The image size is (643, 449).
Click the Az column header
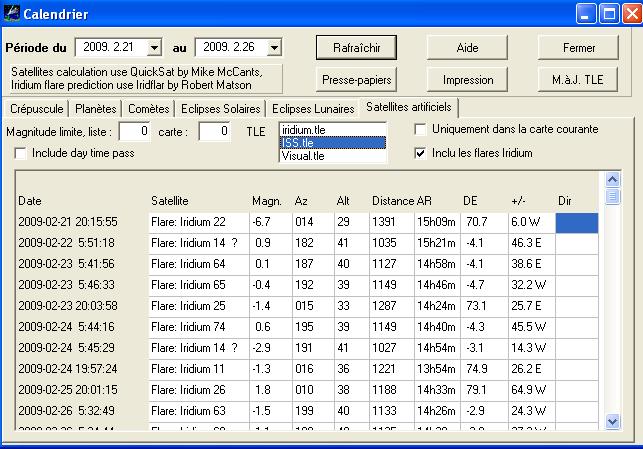click(301, 201)
